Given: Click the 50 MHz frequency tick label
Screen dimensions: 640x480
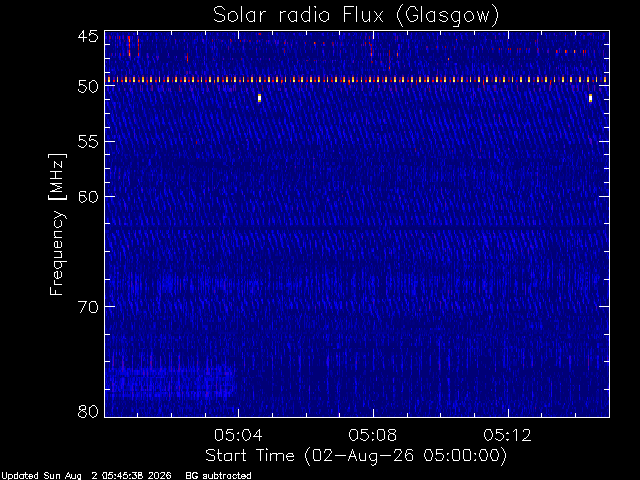Looking at the screenshot, I should pyautogui.click(x=88, y=86).
